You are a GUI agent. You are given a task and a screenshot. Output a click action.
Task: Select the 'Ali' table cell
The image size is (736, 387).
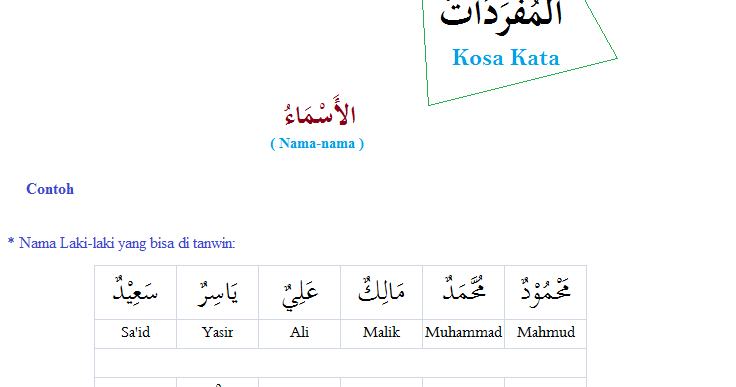tap(299, 333)
